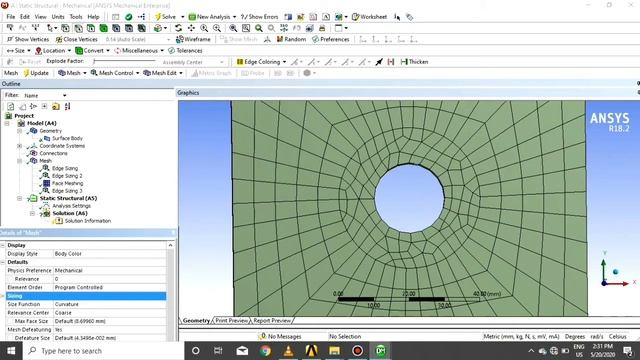Click Show Vertices toggle button
Image resolution: width=640 pixels, height=360 pixels.
click(28, 39)
